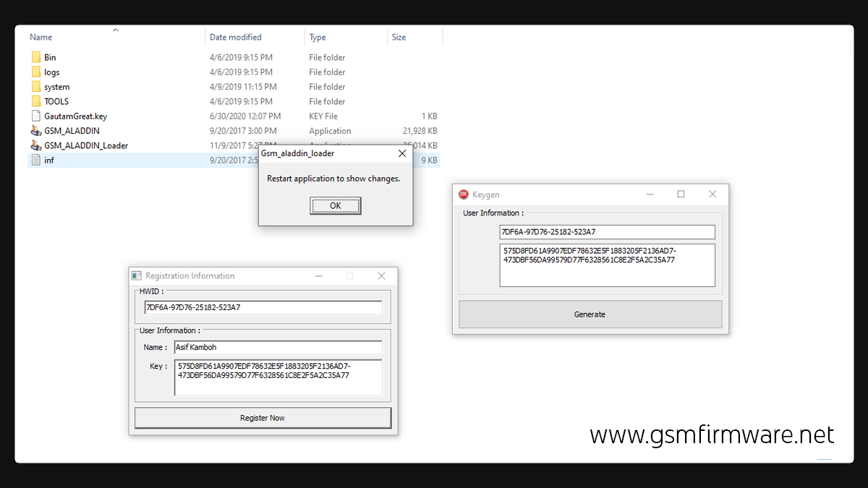Click the HWID field in Registration

[x=263, y=307]
